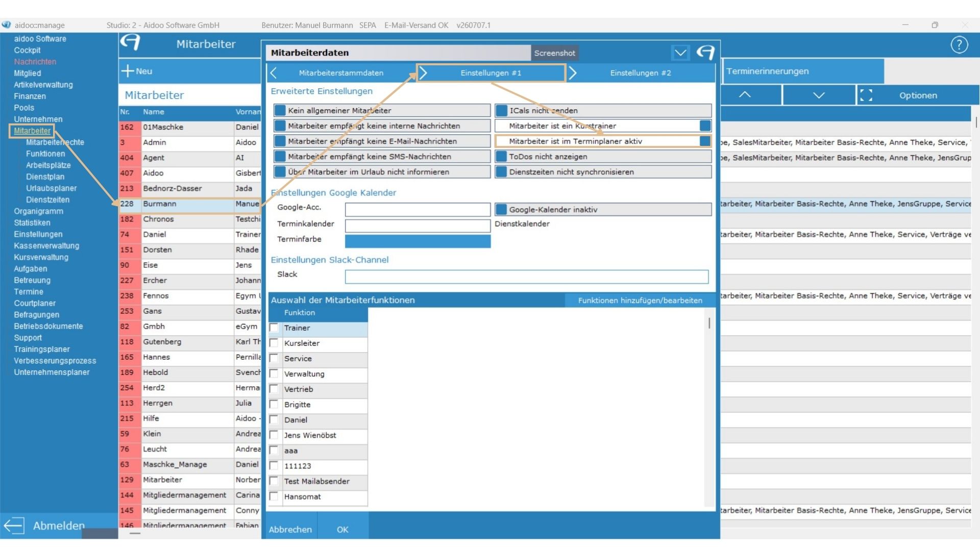Screen dimensions: 980x551
Task: Click the move-up chevron button in right panel
Action: (x=745, y=95)
